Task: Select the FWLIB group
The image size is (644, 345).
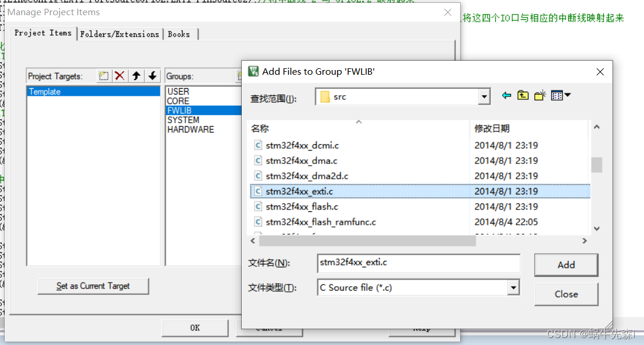Action: tap(204, 110)
